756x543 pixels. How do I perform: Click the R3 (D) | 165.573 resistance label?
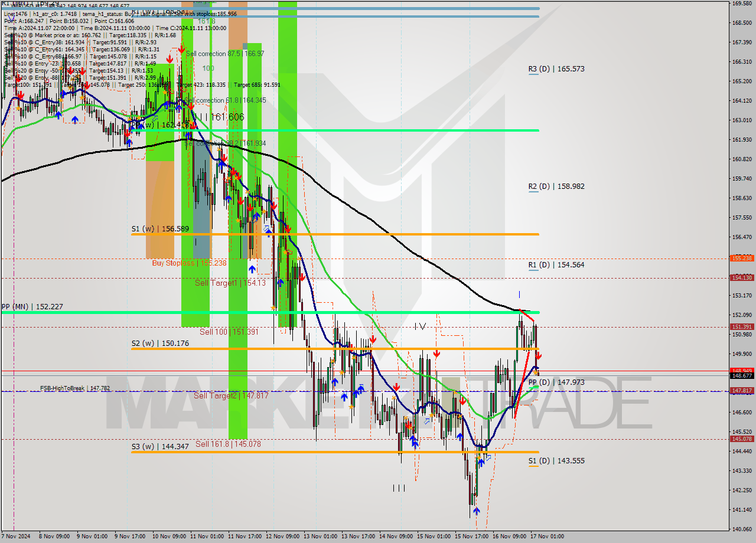click(556, 69)
